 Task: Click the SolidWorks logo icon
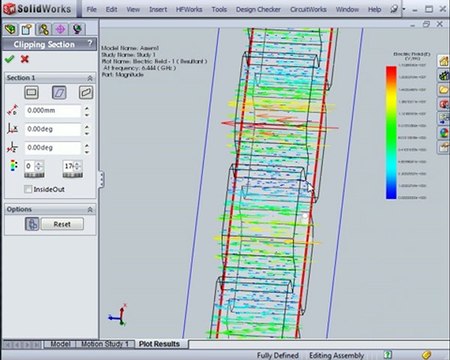click(x=9, y=9)
